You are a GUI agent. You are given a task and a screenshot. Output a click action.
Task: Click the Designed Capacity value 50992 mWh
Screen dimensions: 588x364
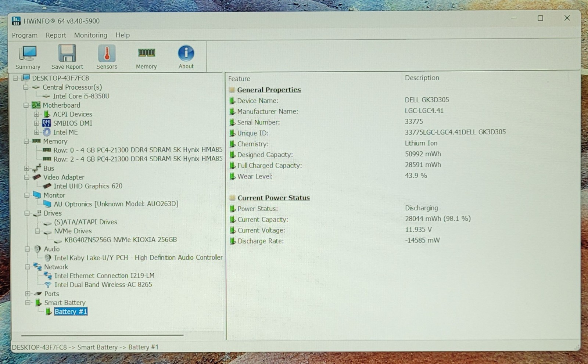pyautogui.click(x=423, y=154)
